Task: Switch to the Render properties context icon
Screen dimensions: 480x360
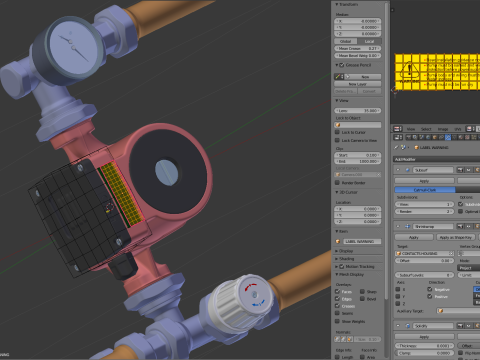Action: 408,137
